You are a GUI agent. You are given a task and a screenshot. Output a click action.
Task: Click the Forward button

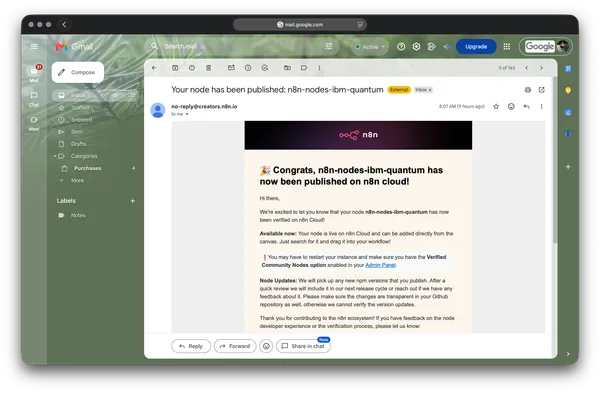[235, 346]
